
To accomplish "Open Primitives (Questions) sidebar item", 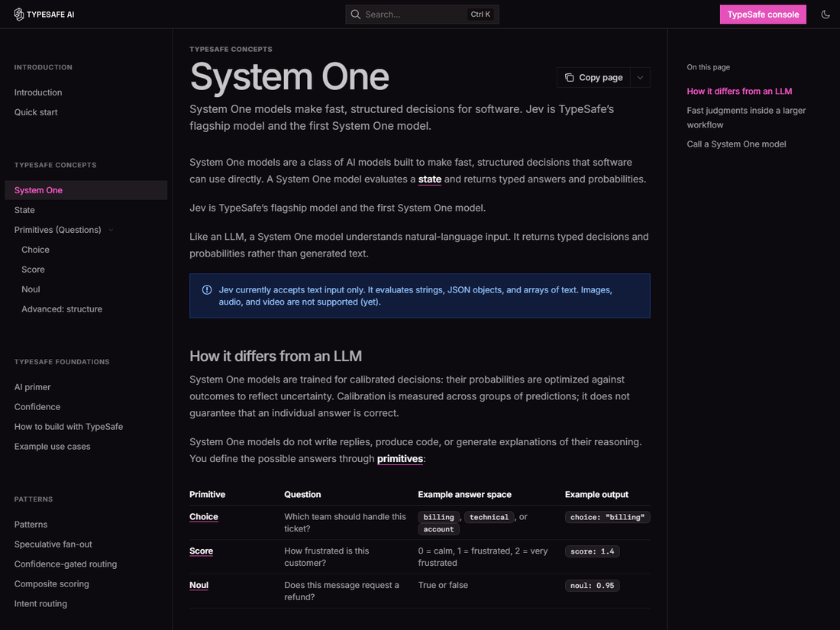I will 58,230.
